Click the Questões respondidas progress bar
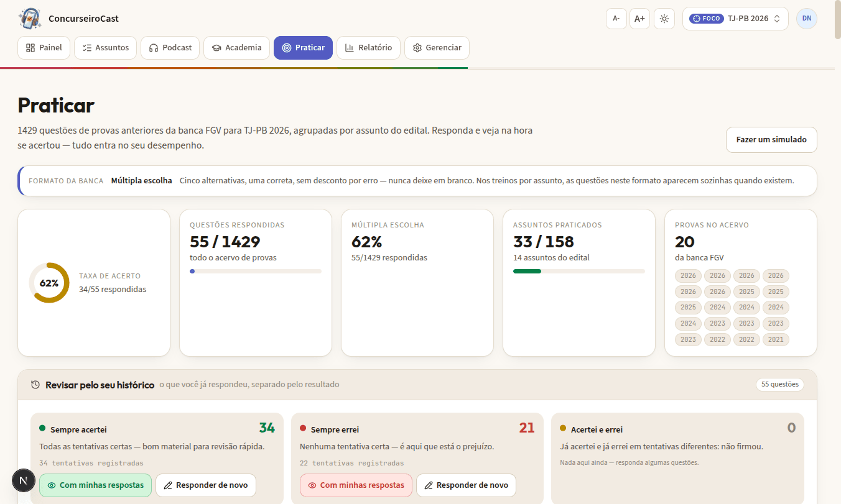The image size is (841, 504). 256,272
